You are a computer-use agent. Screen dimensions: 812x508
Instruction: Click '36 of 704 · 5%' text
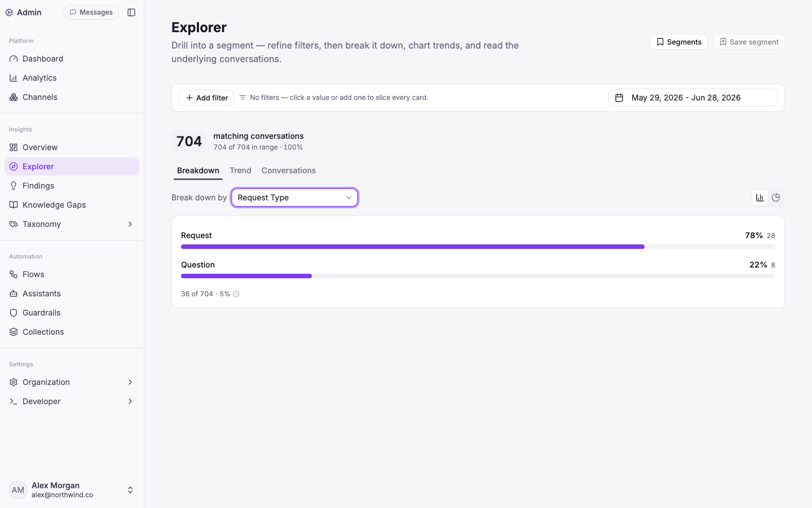206,294
